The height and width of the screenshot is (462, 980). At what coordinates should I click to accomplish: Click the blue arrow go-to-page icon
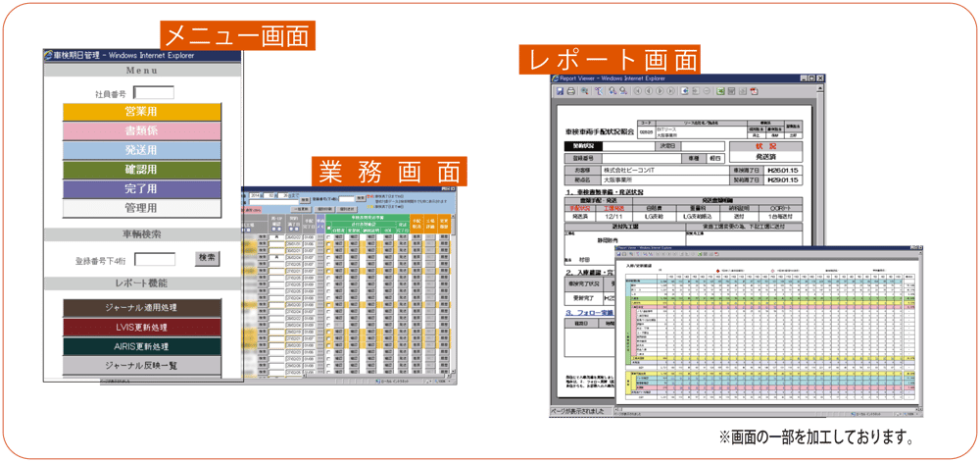click(x=685, y=91)
